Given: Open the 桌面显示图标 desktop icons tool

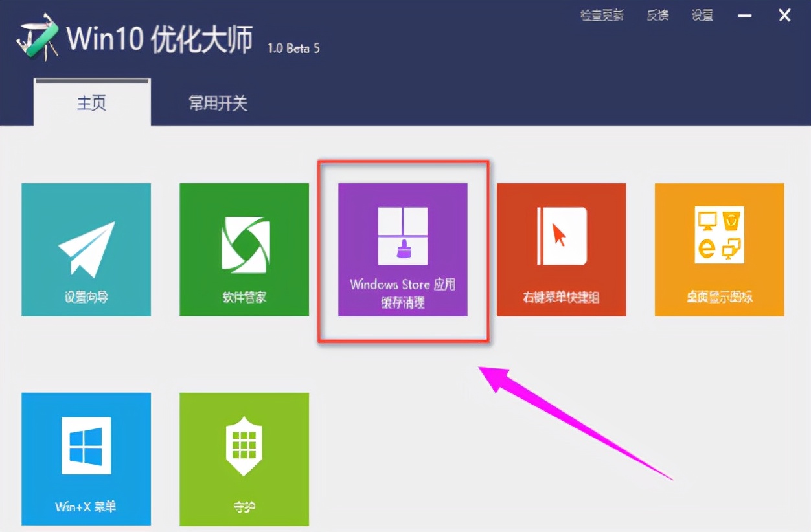Looking at the screenshot, I should (719, 249).
